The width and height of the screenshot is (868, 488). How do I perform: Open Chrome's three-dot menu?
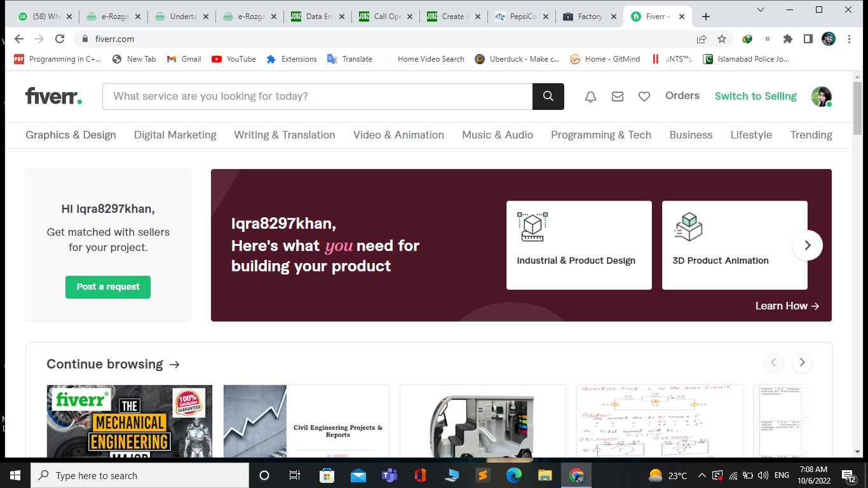coord(849,39)
